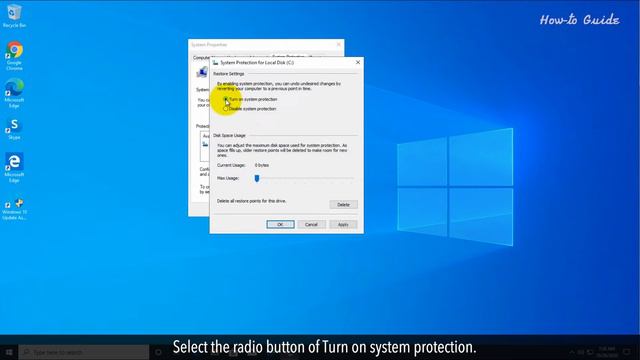Image resolution: width=640 pixels, height=360 pixels.
Task: Click the taskbar search box
Action: tap(84, 352)
